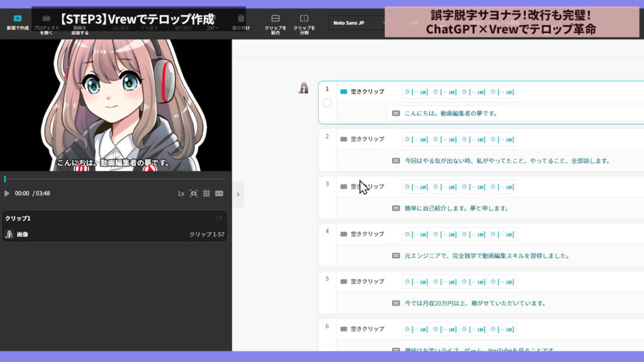Click the 空きクリップ label in clip 6
Viewport: 644px width, 362px height.
click(x=367, y=329)
